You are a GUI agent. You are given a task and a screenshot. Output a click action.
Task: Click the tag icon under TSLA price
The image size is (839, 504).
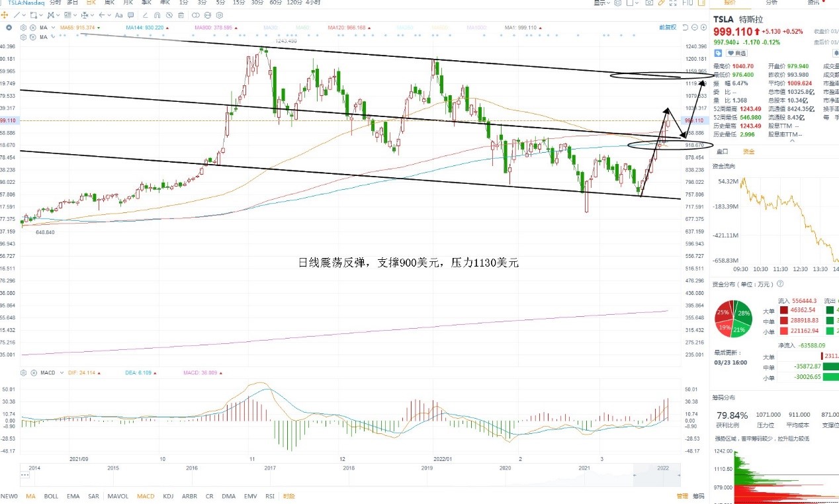[718, 52]
